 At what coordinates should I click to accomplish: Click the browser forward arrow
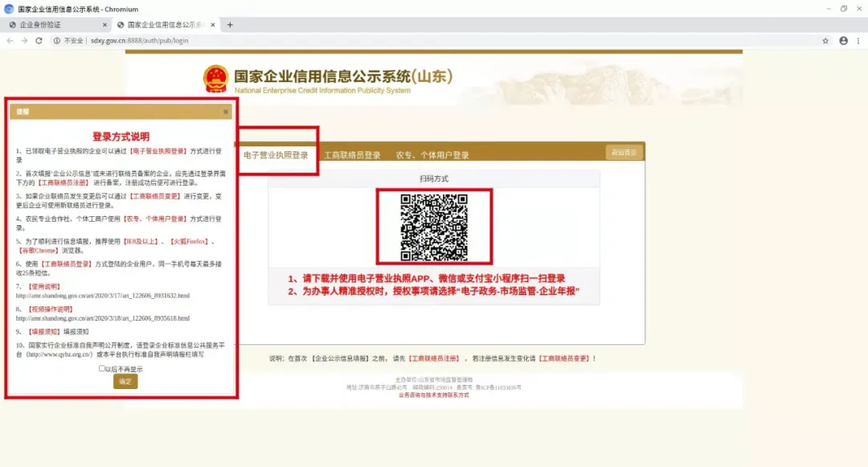pos(24,40)
